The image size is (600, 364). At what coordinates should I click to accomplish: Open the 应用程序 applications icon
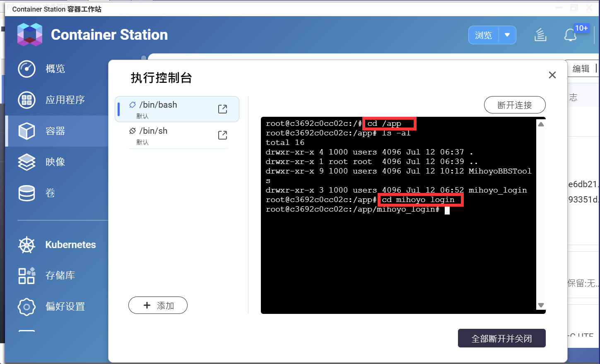click(x=27, y=100)
